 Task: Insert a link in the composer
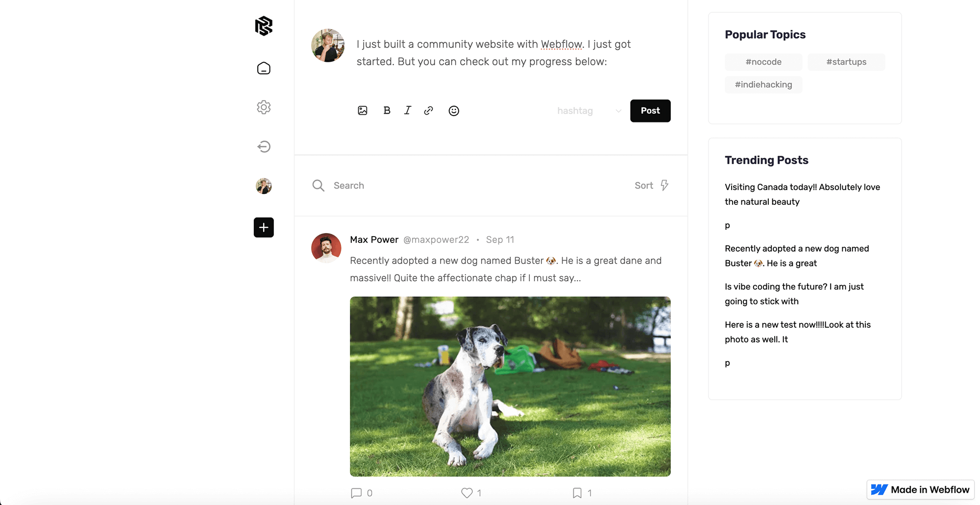(429, 111)
